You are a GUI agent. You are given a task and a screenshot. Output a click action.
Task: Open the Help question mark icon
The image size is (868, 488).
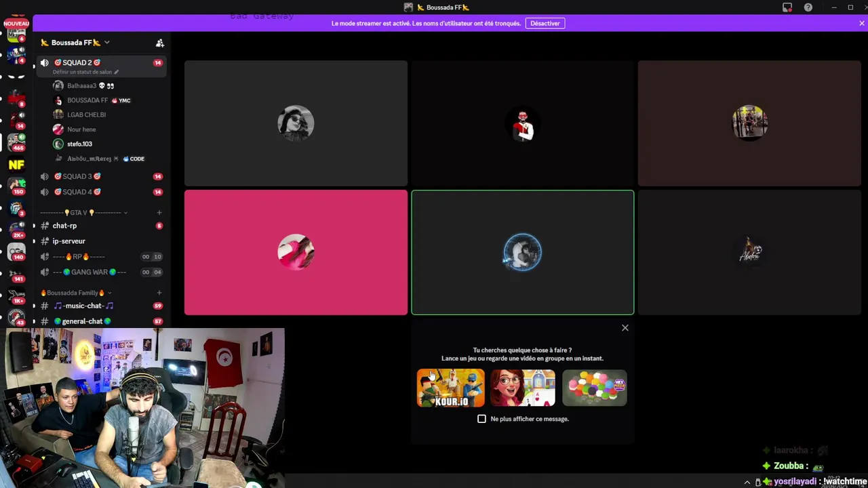click(808, 7)
